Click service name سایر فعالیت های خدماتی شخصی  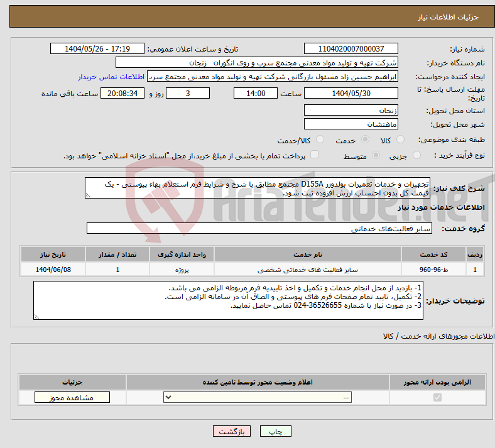click(x=308, y=270)
